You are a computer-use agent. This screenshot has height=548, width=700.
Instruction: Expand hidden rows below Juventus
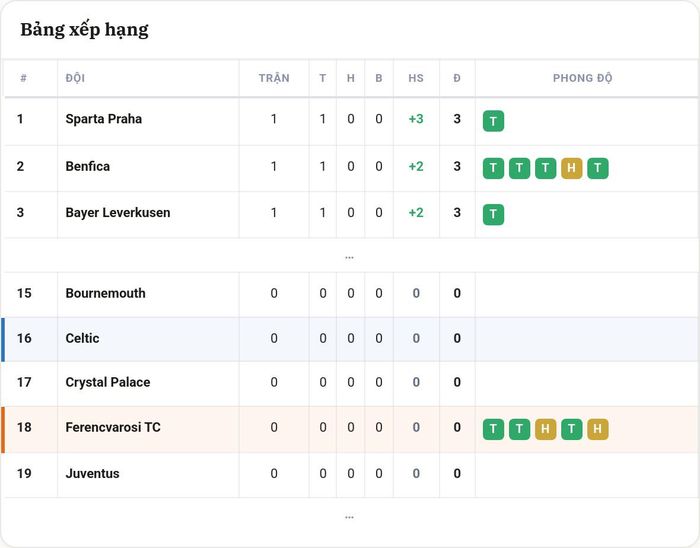[349, 518]
